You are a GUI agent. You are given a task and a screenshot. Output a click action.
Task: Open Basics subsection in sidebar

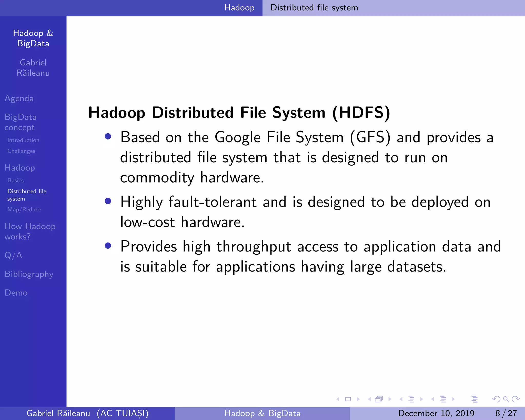click(x=16, y=181)
